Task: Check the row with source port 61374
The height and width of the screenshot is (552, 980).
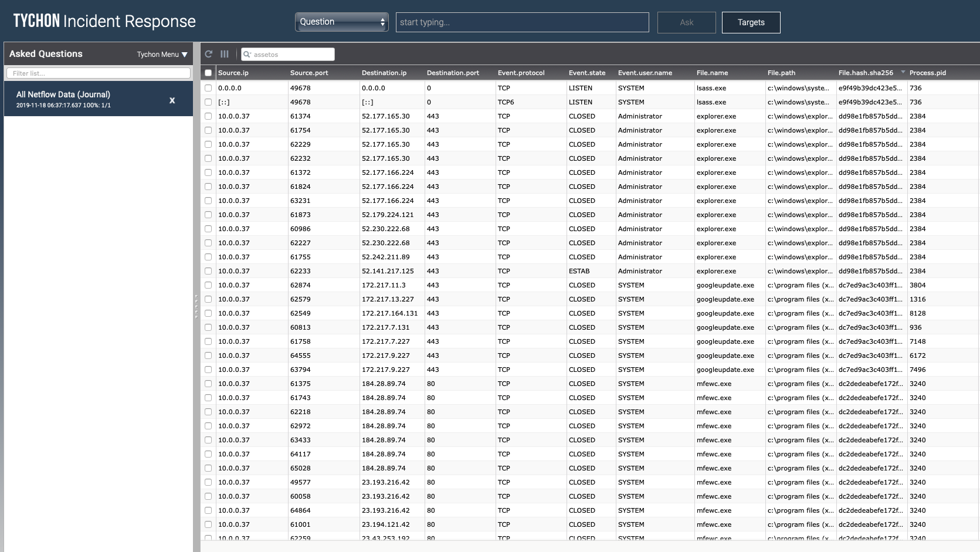Action: tap(208, 116)
